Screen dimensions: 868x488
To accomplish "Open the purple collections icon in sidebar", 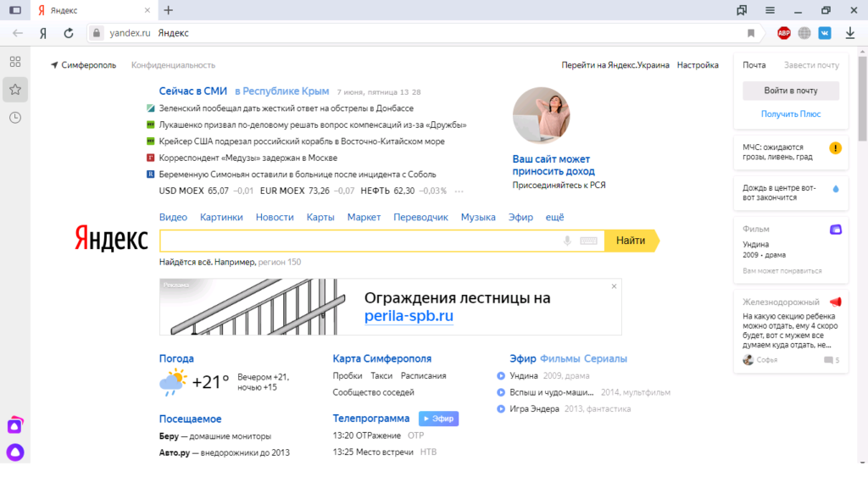I will (x=15, y=425).
